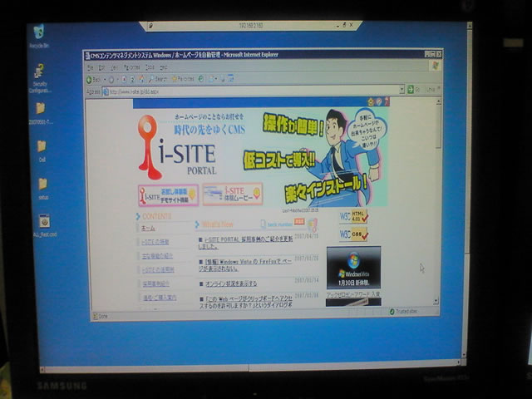Open the View menu
Screen dimensions: 532x399
point(115,68)
